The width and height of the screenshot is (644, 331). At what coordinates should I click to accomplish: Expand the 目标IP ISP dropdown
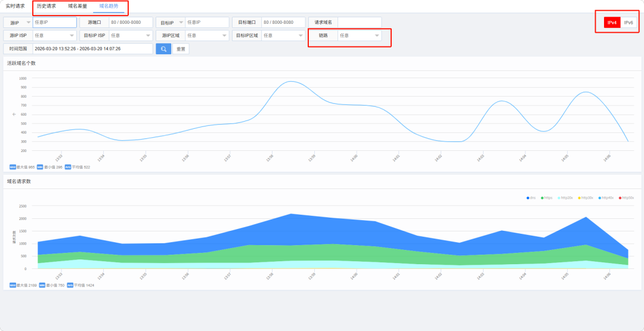(x=131, y=36)
